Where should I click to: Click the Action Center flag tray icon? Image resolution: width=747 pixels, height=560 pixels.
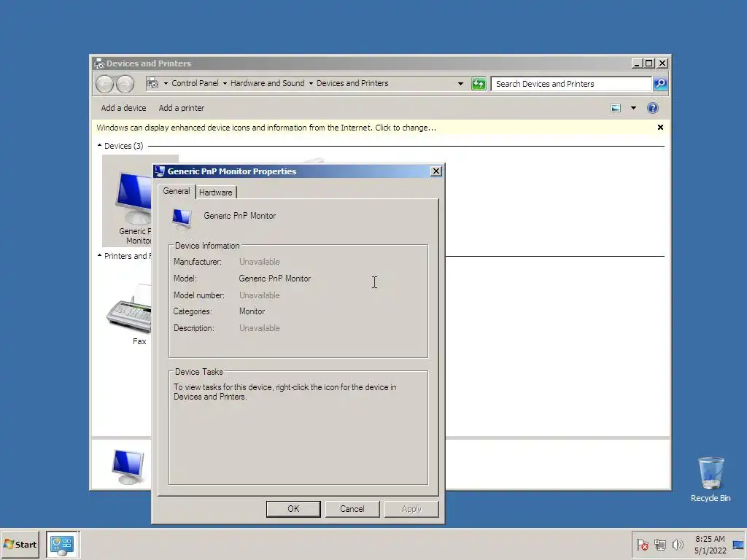coord(642,544)
